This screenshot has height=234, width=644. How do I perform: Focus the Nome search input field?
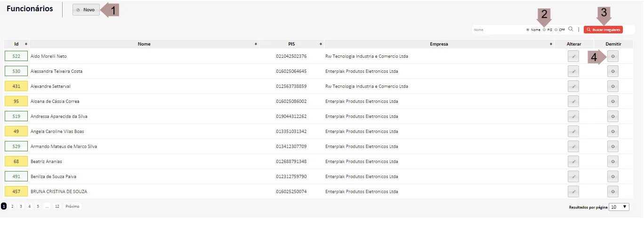pos(498,30)
